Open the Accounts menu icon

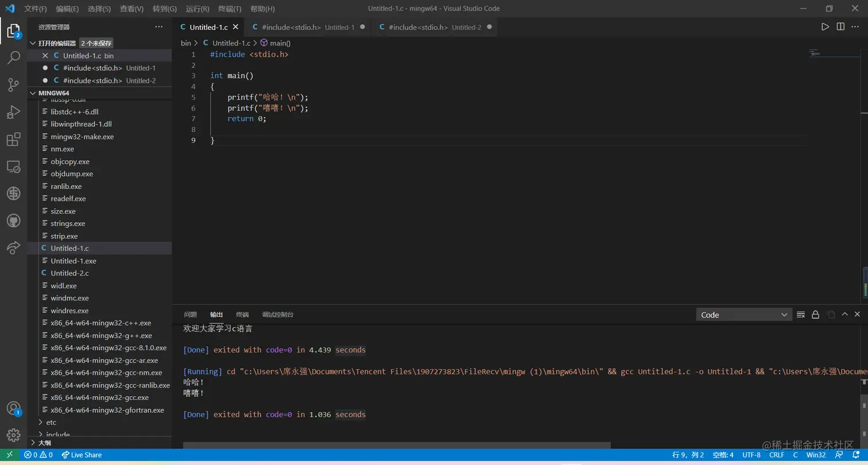[x=13, y=408]
